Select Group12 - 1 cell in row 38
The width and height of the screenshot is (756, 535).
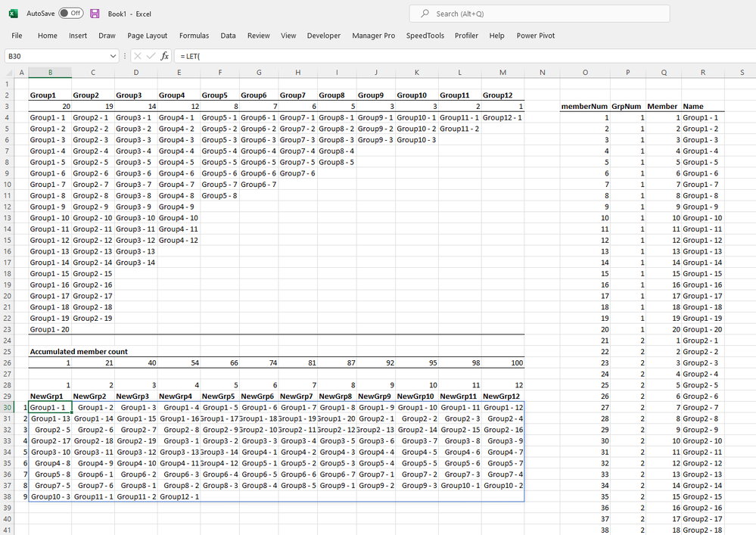click(179, 496)
